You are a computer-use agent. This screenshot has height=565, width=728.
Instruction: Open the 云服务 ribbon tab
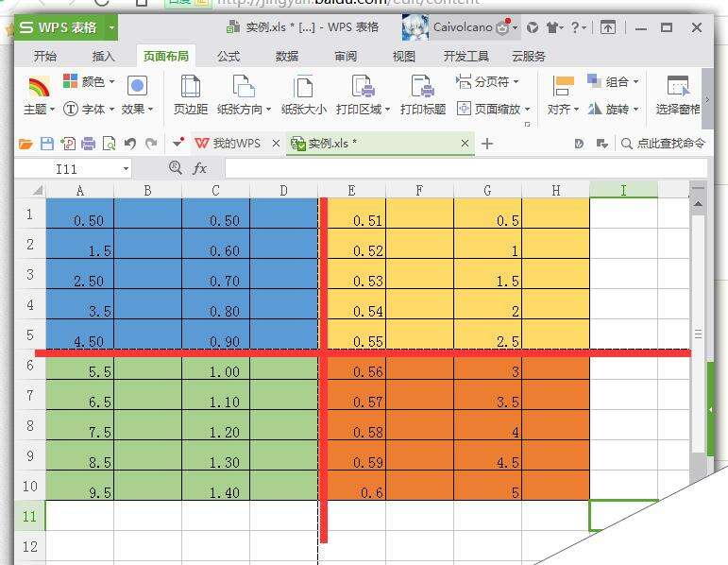point(529,57)
